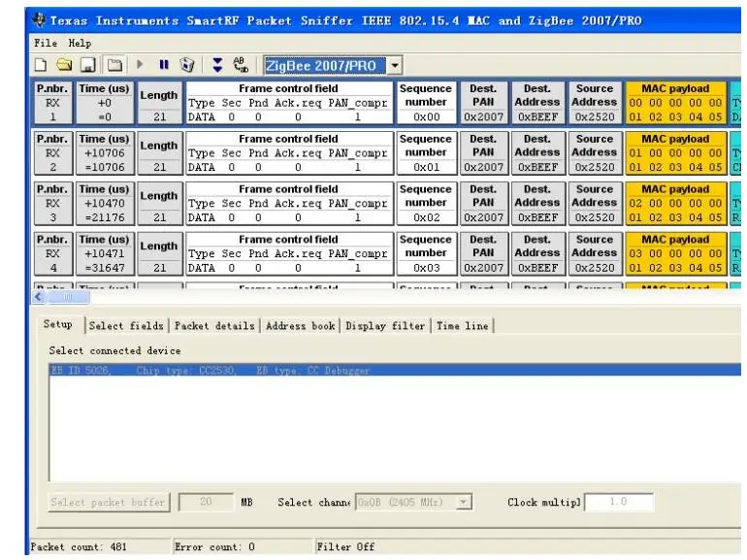
Task: Click the packet buffer size field showing 20
Action: pos(206,502)
